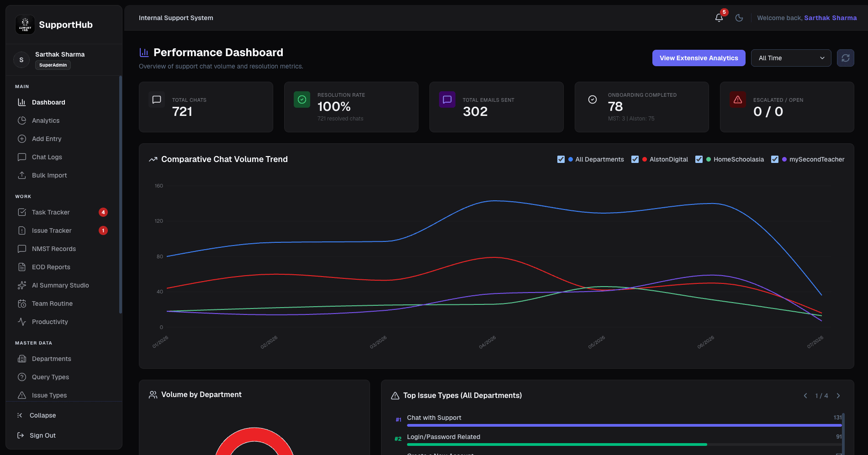Click the SuperAdmin role badge
This screenshot has width=868, height=455.
pyautogui.click(x=53, y=65)
